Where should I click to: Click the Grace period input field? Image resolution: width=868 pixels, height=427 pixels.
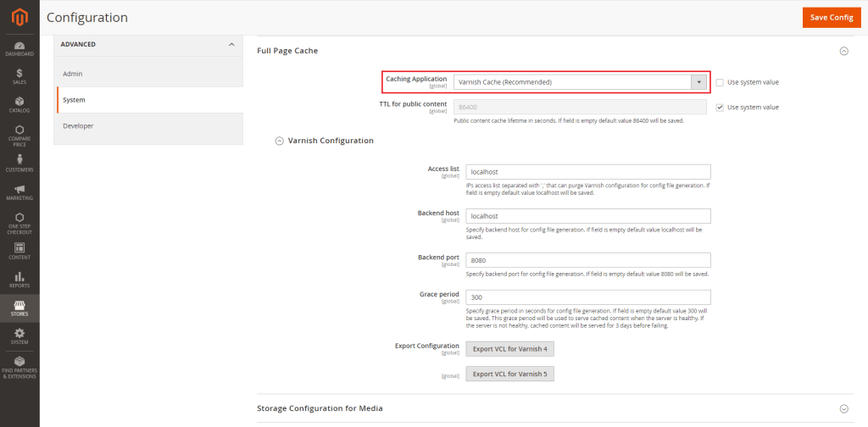tap(588, 297)
